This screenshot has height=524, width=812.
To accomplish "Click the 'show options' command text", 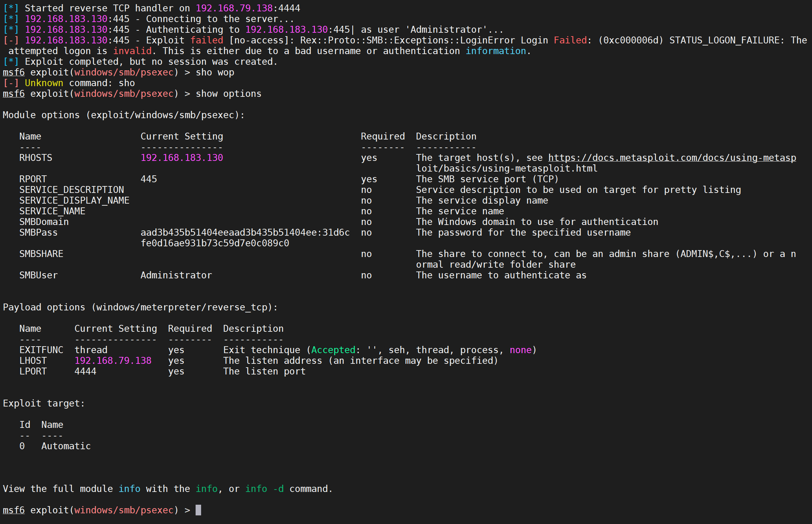I will pos(228,94).
